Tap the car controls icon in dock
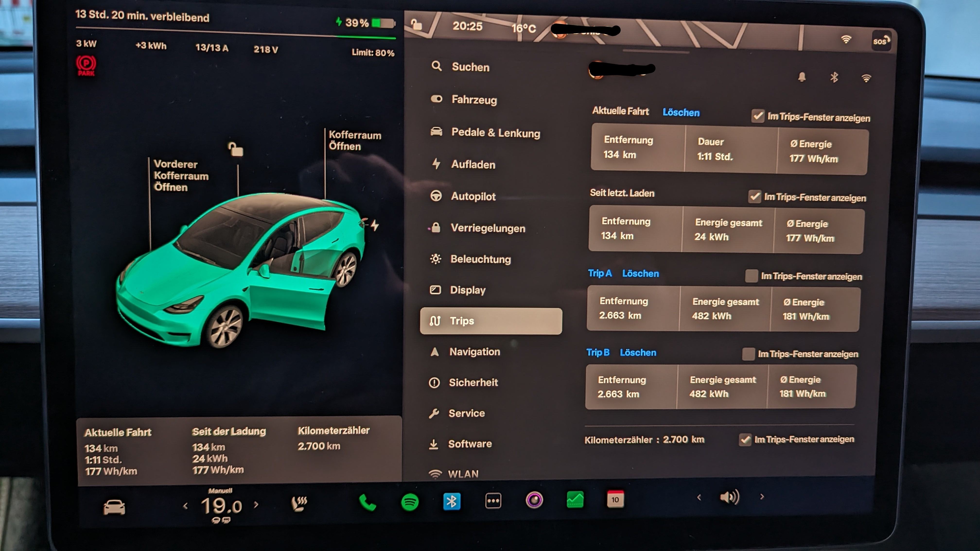This screenshot has width=980, height=551. [114, 507]
